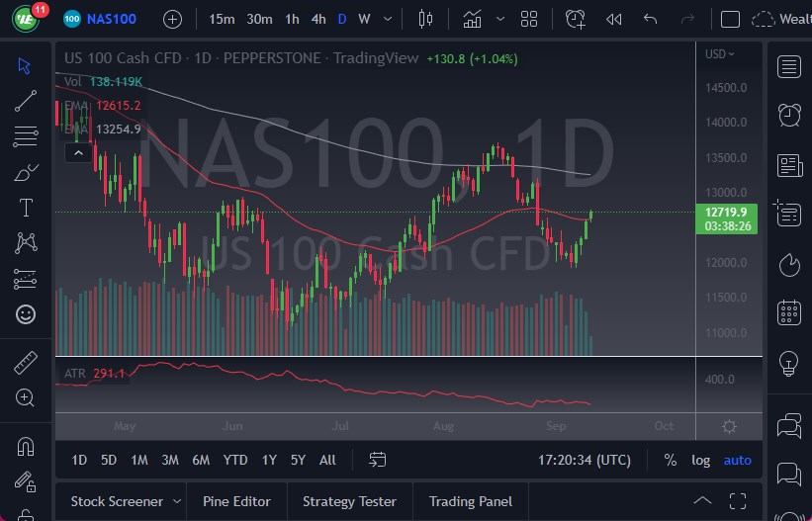Set date range to 1M
This screenshot has width=812, height=521.
click(139, 460)
